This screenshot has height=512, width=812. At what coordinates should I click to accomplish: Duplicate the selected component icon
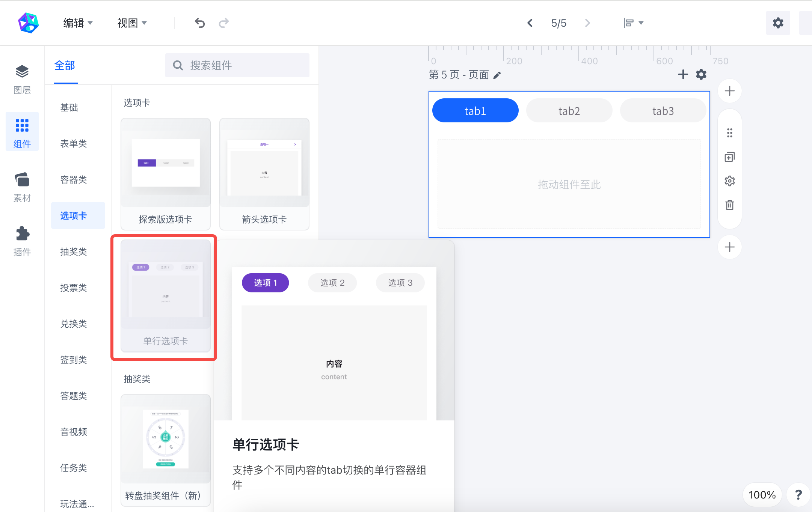[x=730, y=157]
